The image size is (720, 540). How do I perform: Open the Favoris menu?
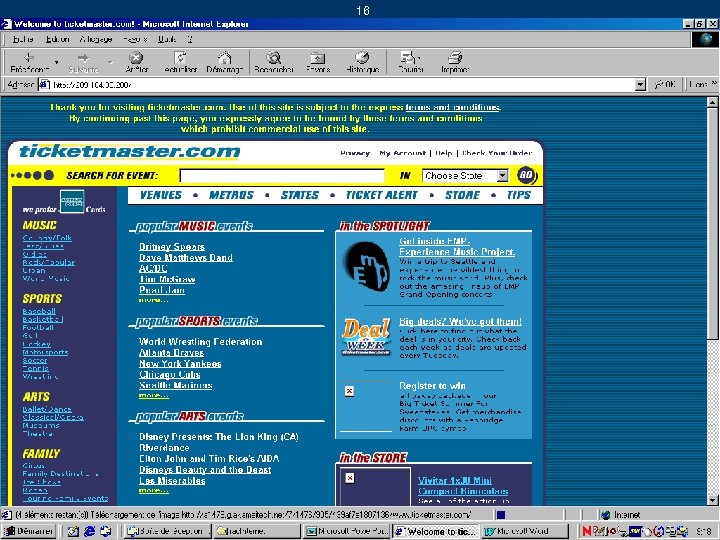[x=135, y=39]
